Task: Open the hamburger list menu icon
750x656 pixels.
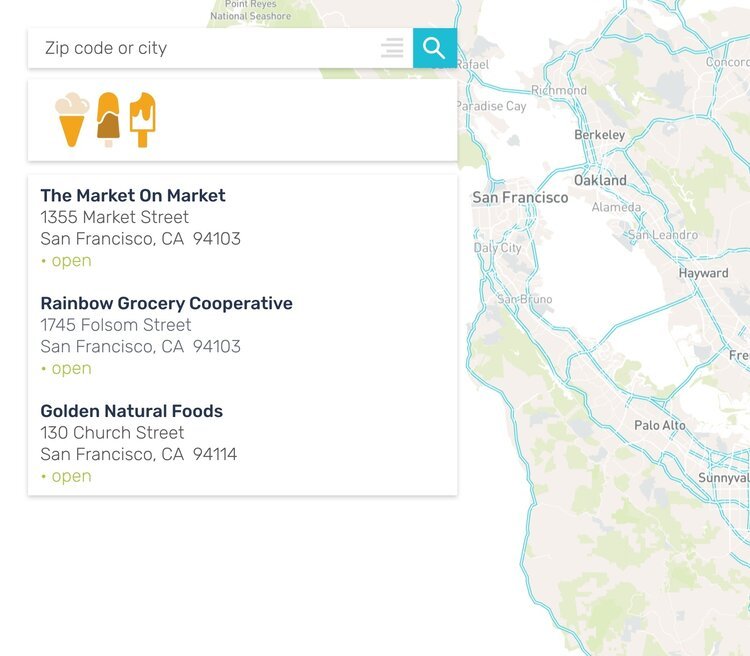Action: tap(392, 48)
